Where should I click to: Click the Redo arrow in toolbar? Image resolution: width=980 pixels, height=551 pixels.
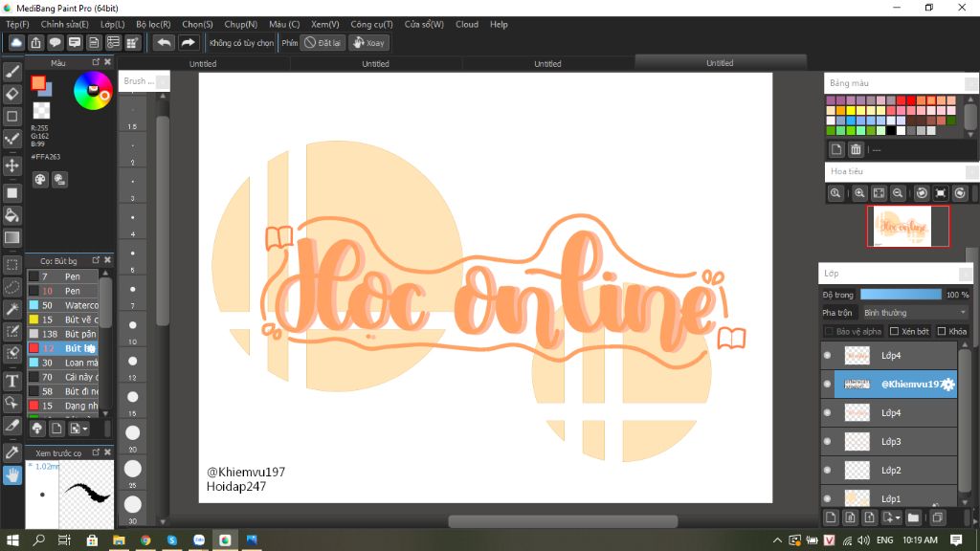click(188, 42)
